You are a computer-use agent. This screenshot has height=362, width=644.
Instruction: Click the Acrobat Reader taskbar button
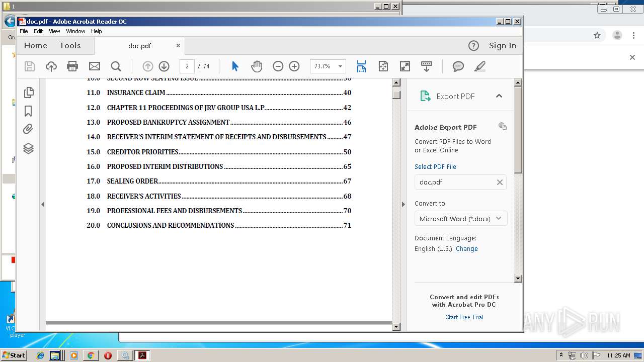[142, 355]
